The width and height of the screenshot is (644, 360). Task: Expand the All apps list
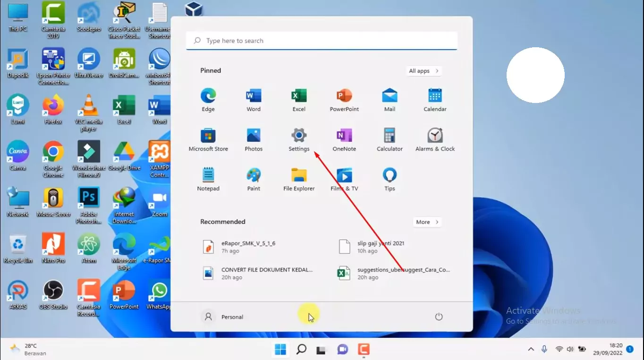pos(424,71)
